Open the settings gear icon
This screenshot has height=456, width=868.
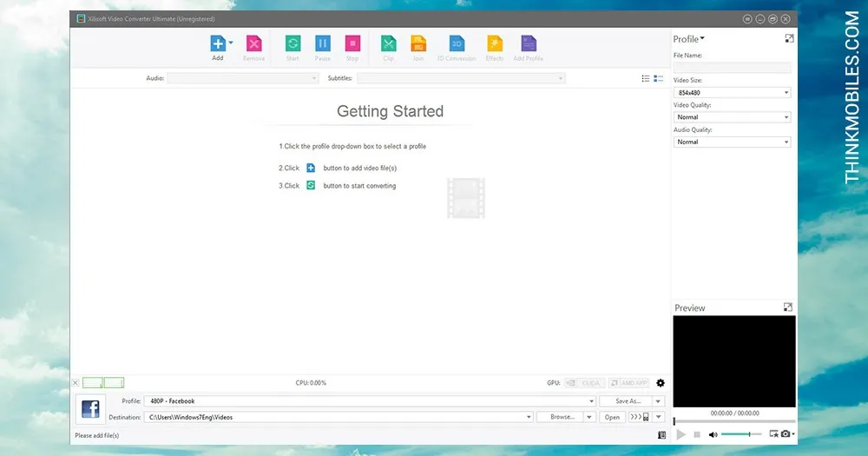[661, 383]
